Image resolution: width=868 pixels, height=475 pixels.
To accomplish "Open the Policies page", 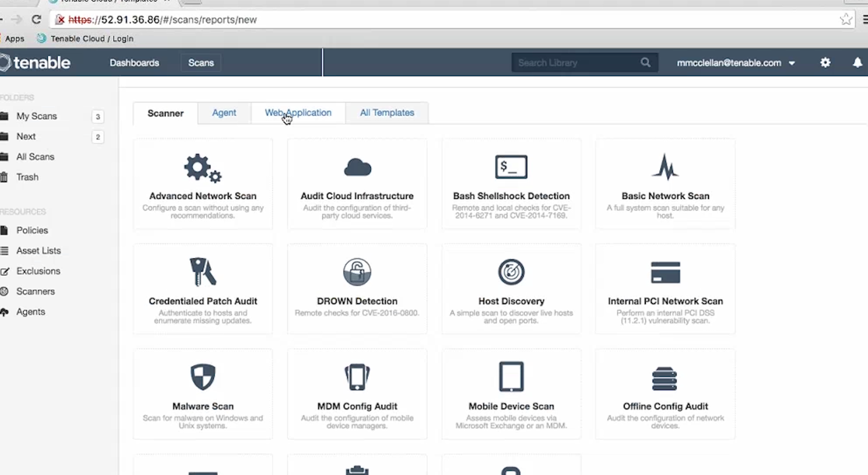I will (32, 230).
